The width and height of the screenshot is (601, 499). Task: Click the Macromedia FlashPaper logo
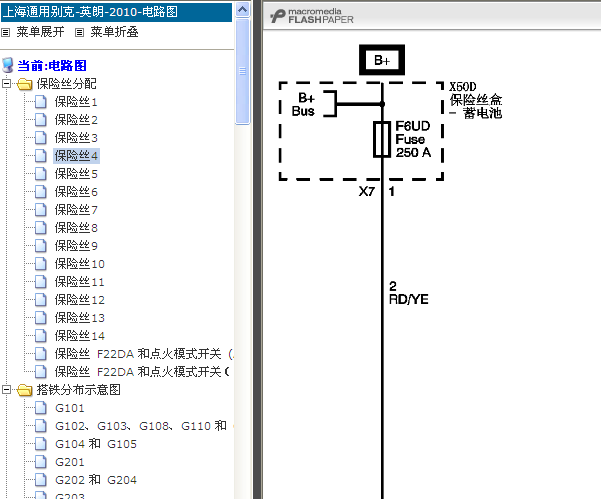312,16
